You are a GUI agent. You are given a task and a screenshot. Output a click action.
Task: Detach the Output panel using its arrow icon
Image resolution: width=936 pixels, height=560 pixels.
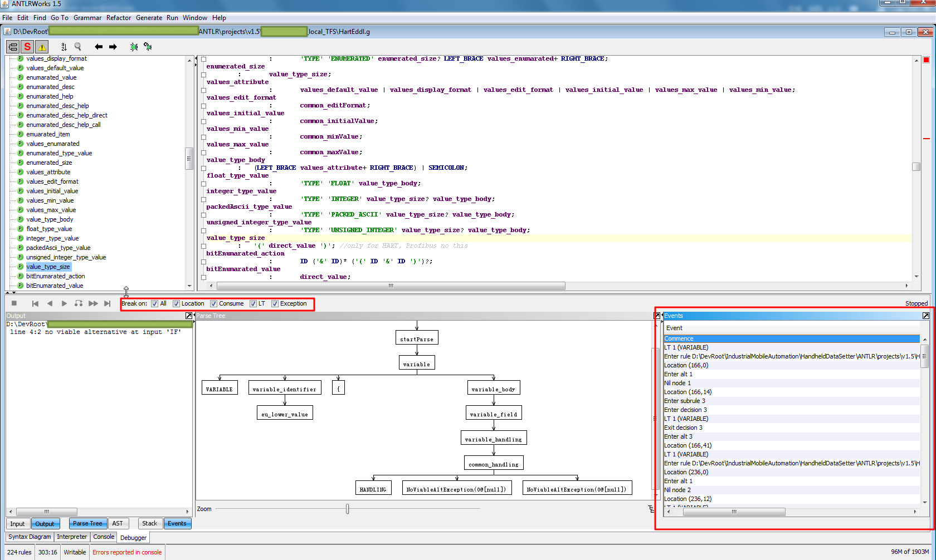188,316
